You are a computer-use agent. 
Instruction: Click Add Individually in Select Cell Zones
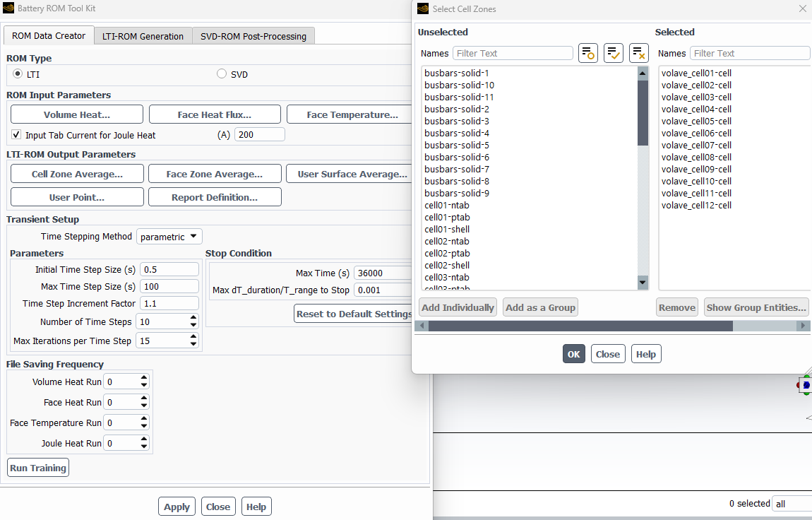click(458, 307)
